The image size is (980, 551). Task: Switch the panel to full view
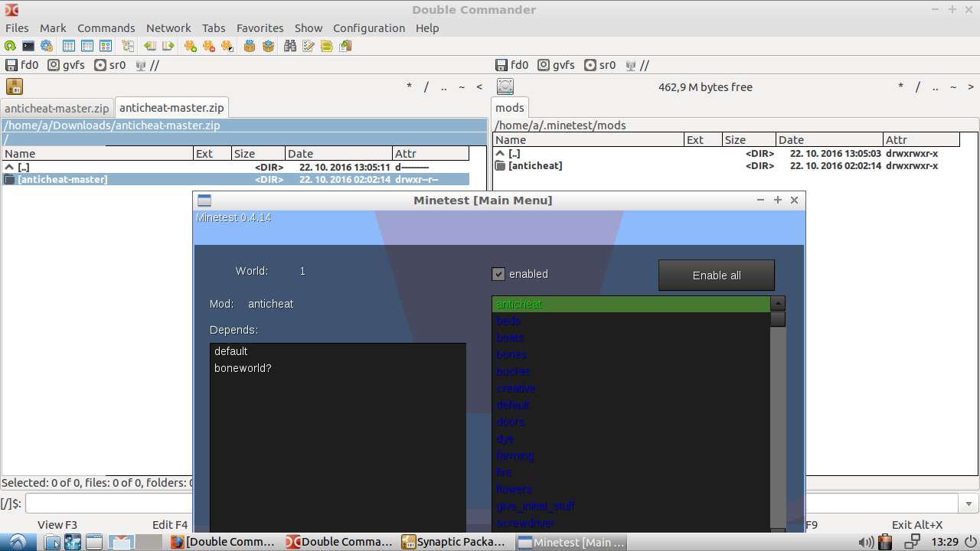[x=89, y=45]
